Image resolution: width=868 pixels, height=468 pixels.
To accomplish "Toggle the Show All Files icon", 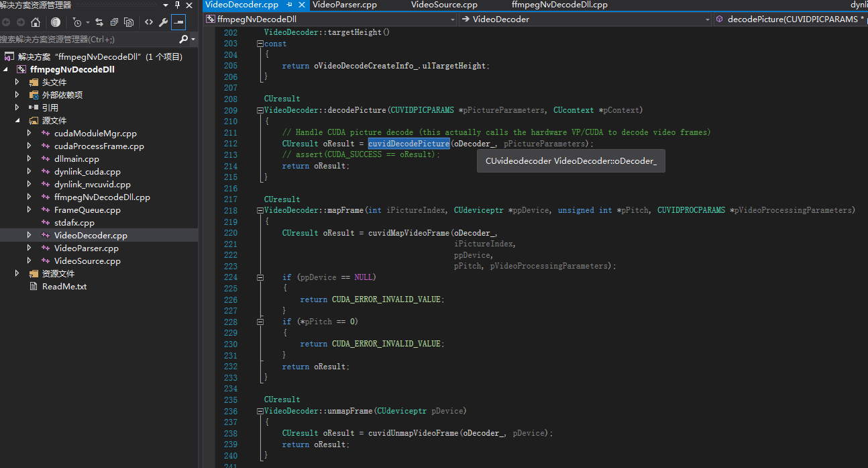I will pos(129,22).
